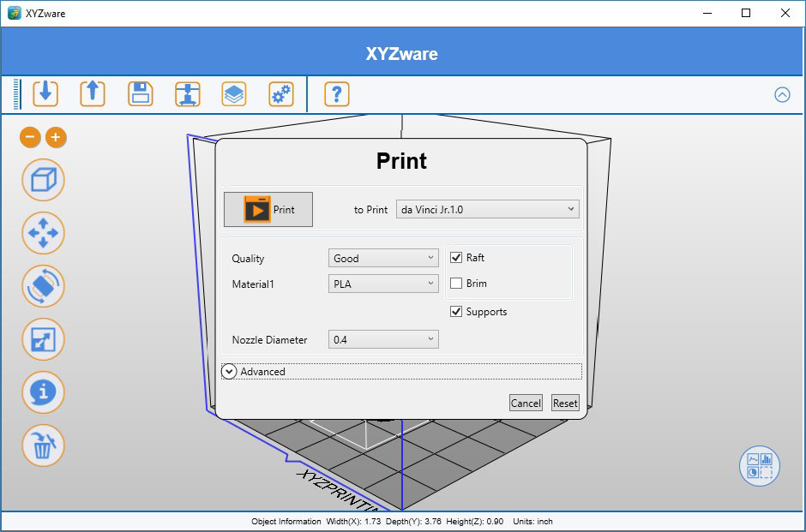Image resolution: width=806 pixels, height=532 pixels.
Task: Click the XYZware app icon in title bar
Action: [x=15, y=13]
